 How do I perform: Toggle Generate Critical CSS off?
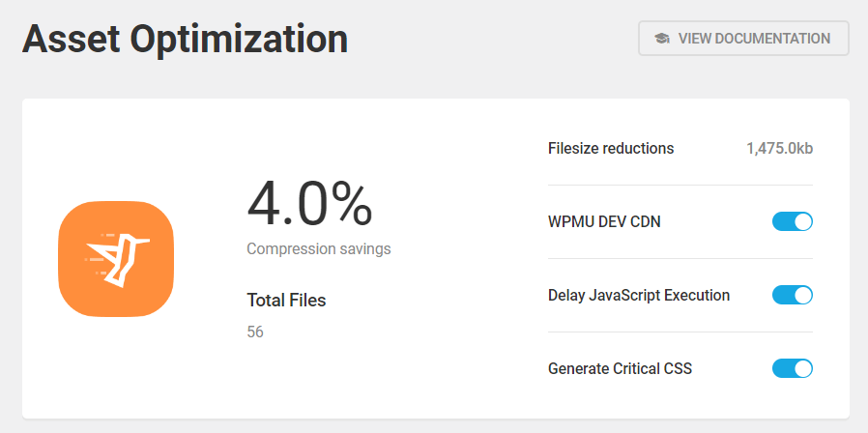click(x=792, y=368)
